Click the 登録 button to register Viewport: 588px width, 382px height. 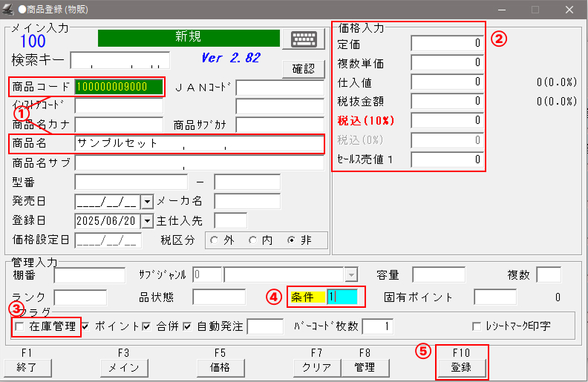(x=461, y=367)
